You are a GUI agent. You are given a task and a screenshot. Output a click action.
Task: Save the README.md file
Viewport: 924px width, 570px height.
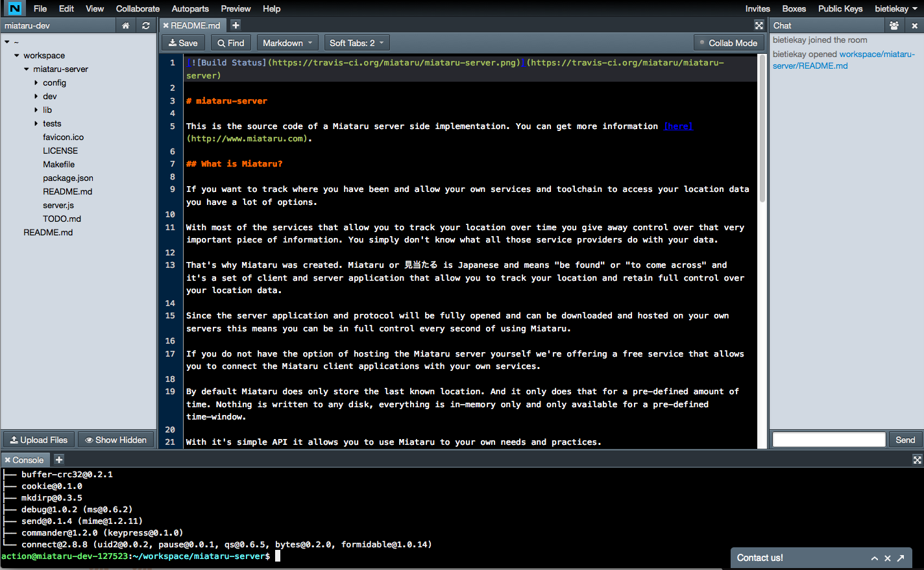click(183, 43)
